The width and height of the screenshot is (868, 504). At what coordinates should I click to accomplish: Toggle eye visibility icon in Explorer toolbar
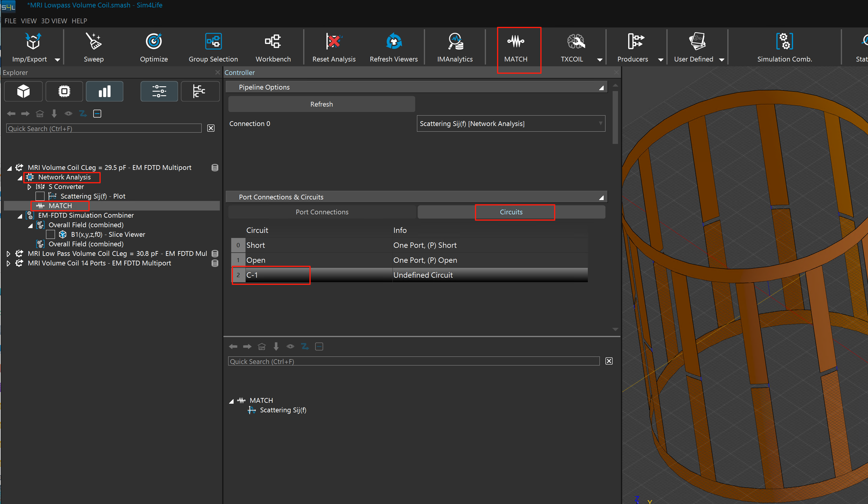tap(68, 113)
